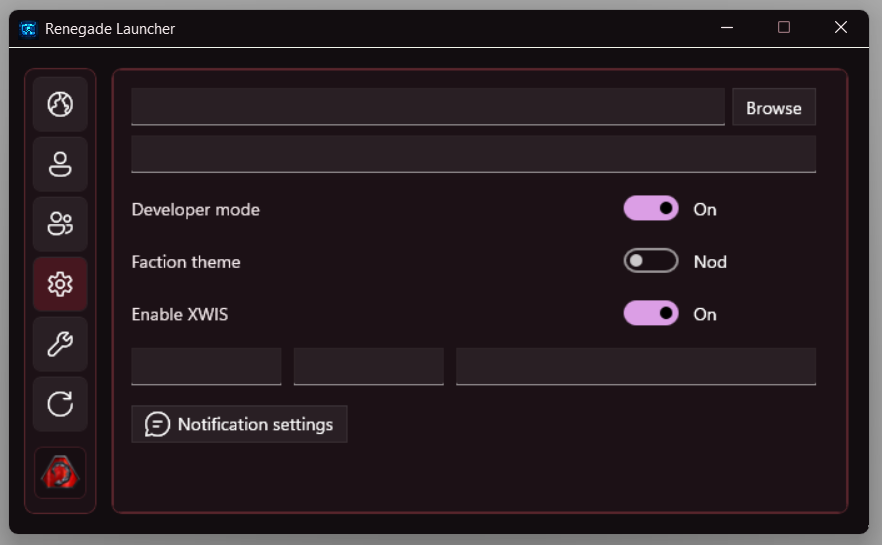Click the wide field below the path field

474,154
